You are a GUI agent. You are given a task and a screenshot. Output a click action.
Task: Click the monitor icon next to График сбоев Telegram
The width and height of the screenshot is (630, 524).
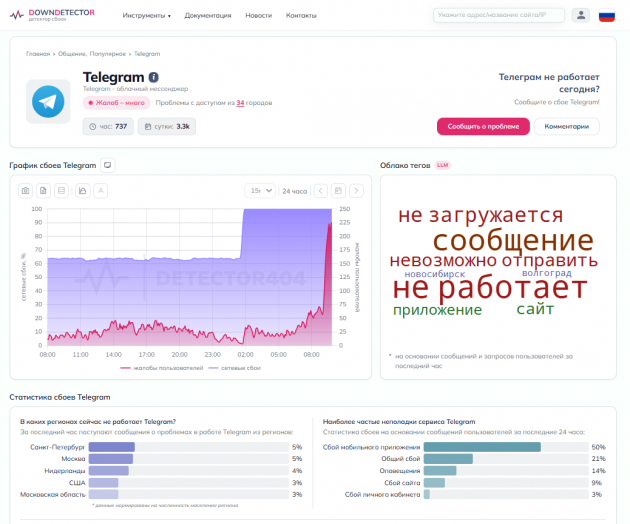108,165
